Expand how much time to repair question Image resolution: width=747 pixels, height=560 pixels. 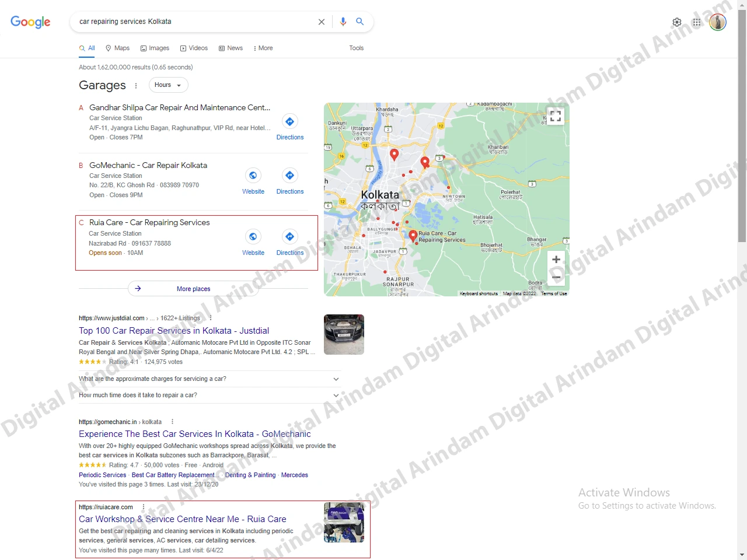(x=210, y=395)
